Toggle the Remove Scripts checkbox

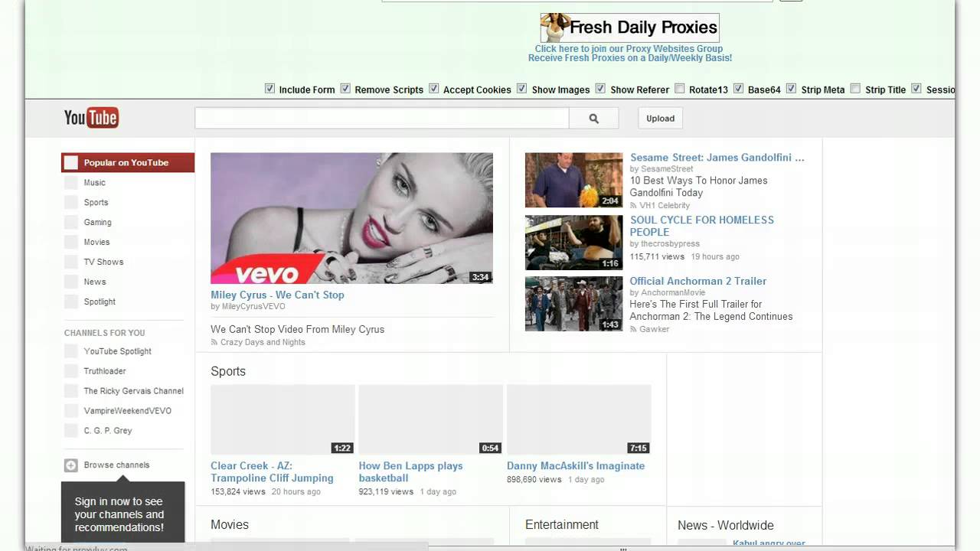click(x=345, y=89)
